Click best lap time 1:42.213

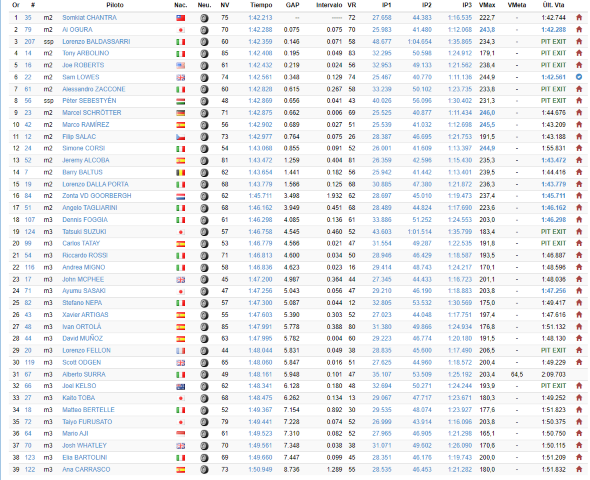pos(260,18)
